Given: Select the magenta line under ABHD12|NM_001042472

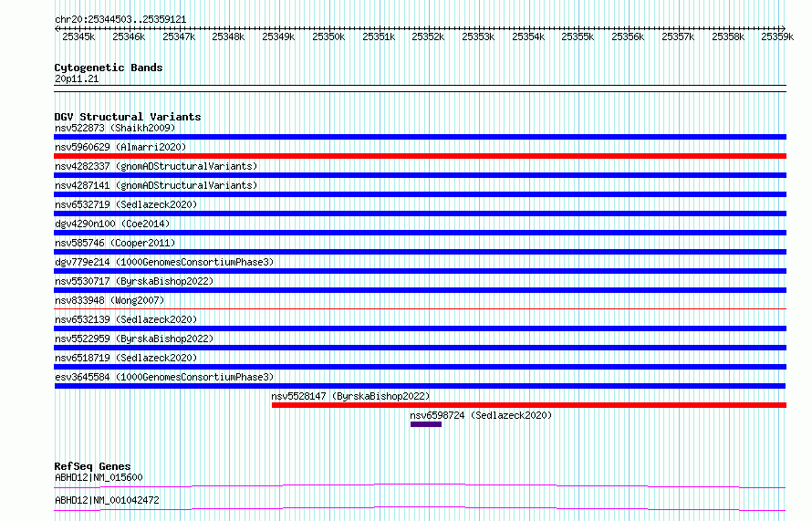Looking at the screenshot, I should click(420, 508).
